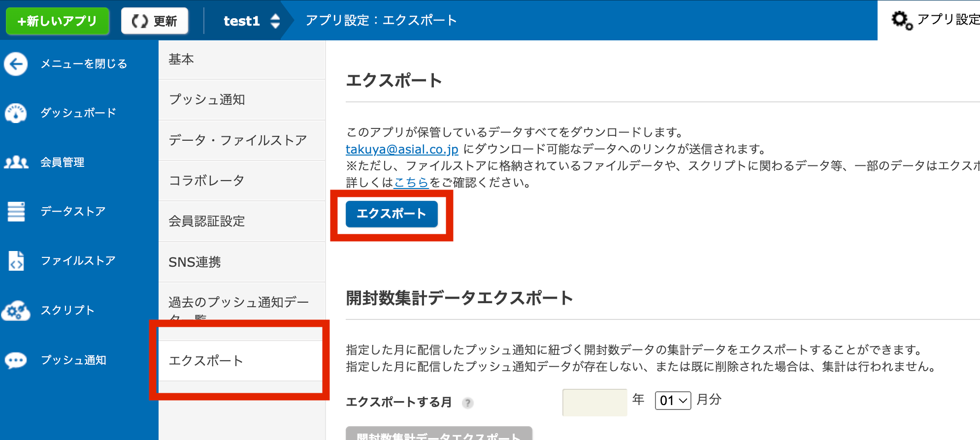Image resolution: width=980 pixels, height=440 pixels.
Task: Click help icon beside エクスポートする月
Action: click(x=467, y=403)
